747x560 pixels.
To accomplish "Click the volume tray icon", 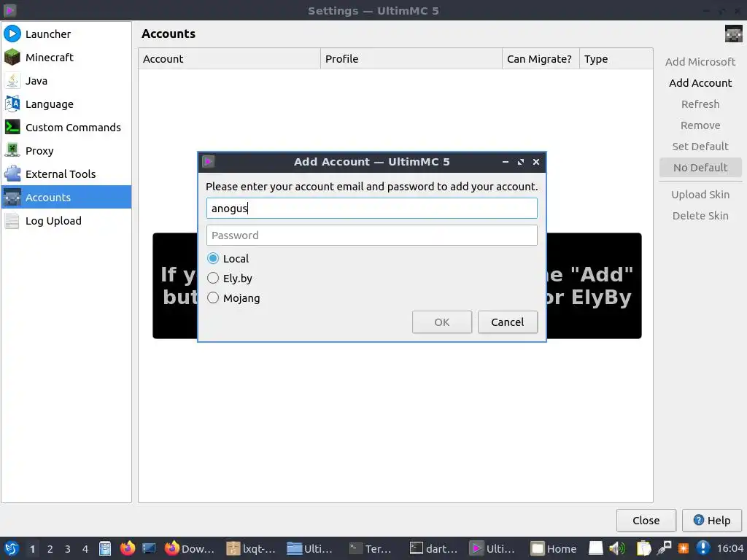I will click(617, 548).
